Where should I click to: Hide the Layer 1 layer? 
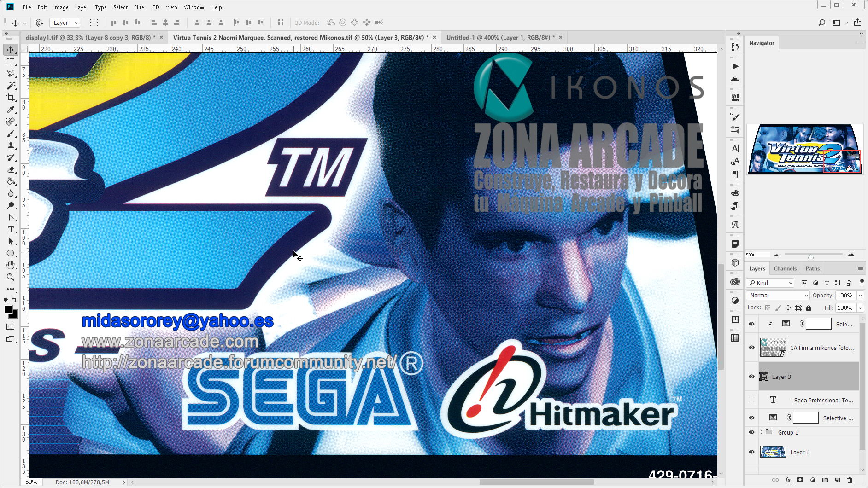pos(751,452)
